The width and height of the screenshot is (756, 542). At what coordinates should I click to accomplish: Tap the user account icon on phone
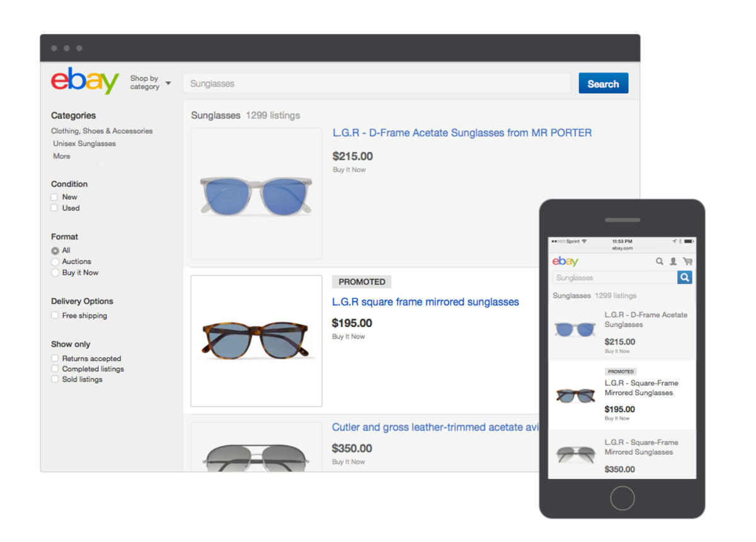tap(673, 261)
